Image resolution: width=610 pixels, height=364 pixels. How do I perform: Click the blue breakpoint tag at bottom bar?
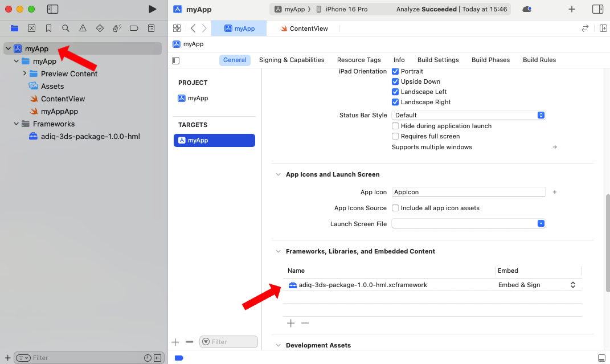(x=179, y=358)
